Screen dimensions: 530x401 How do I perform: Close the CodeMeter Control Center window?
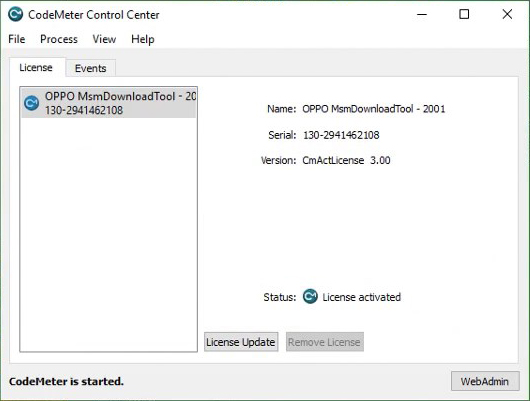[x=507, y=15]
